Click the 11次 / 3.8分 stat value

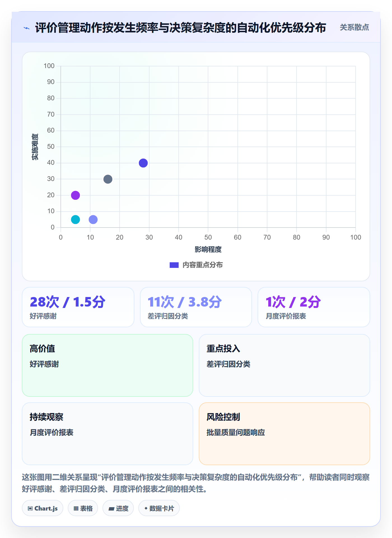coord(185,302)
